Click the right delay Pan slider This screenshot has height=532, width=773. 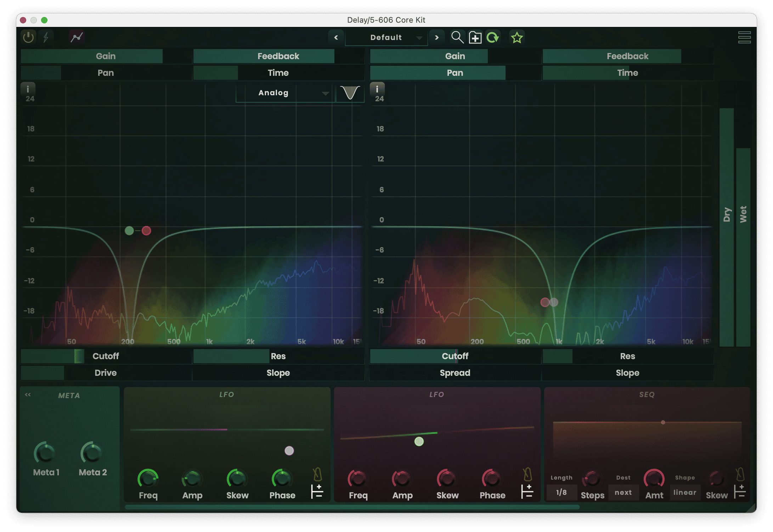click(x=455, y=73)
